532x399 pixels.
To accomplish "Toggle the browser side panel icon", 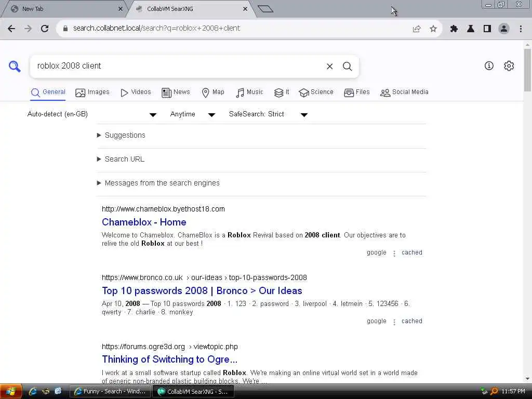I will (487, 29).
